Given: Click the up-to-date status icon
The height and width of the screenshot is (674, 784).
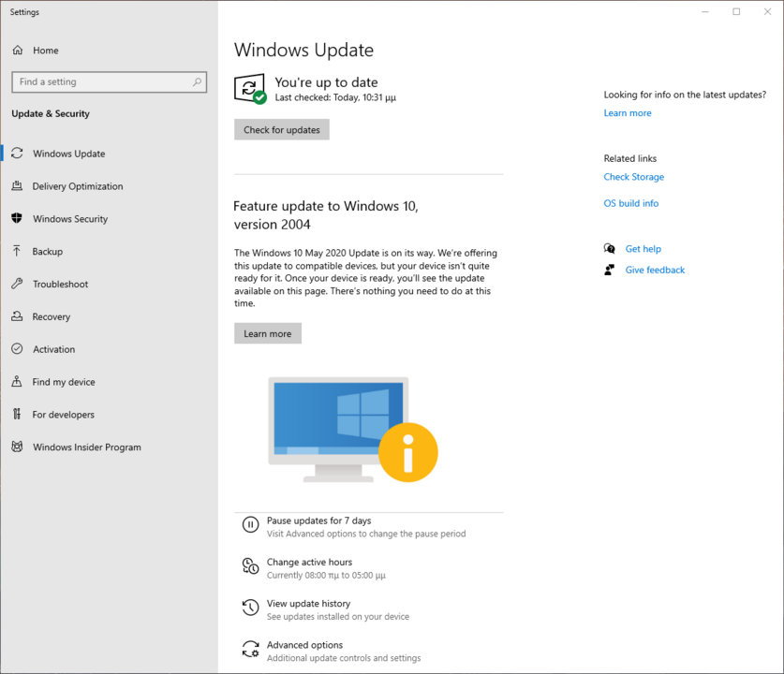Looking at the screenshot, I should [x=250, y=90].
